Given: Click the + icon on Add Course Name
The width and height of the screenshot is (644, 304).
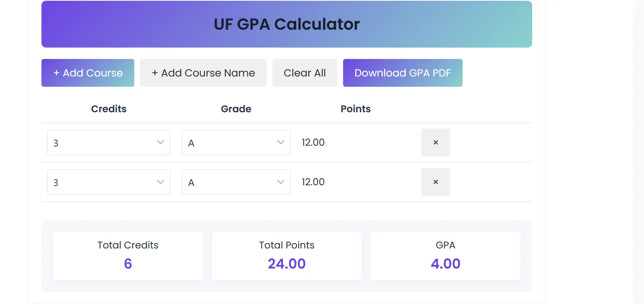Looking at the screenshot, I should (155, 73).
